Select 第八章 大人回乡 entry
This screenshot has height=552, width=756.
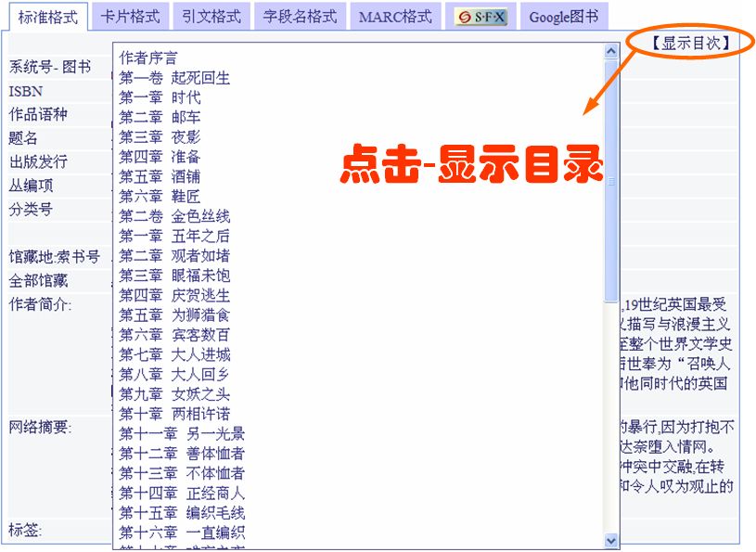(174, 374)
